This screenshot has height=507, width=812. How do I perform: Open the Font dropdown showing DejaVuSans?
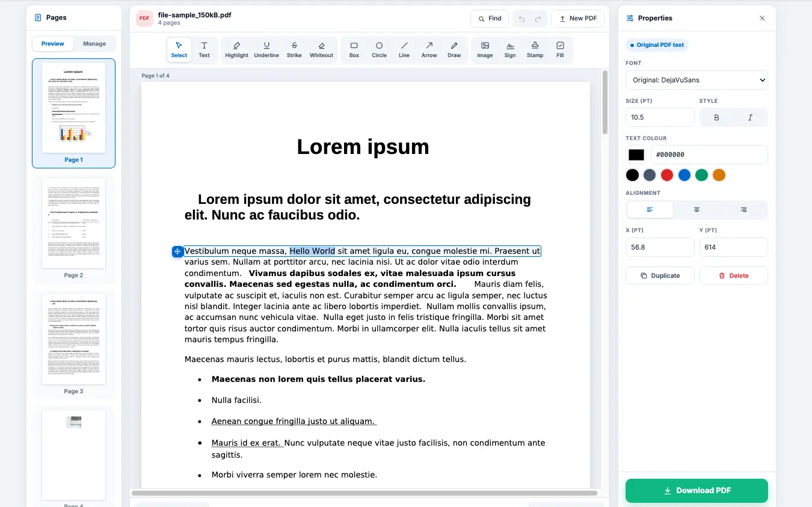pos(697,80)
